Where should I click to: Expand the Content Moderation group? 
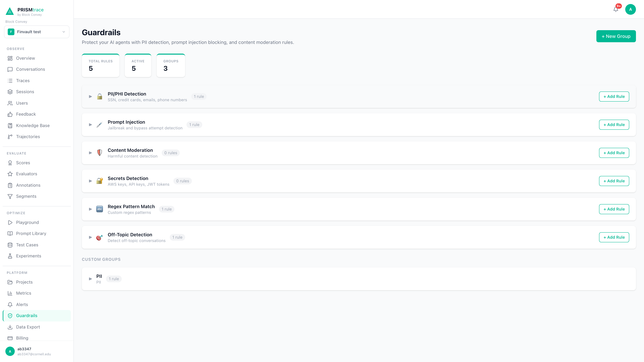[x=91, y=153]
